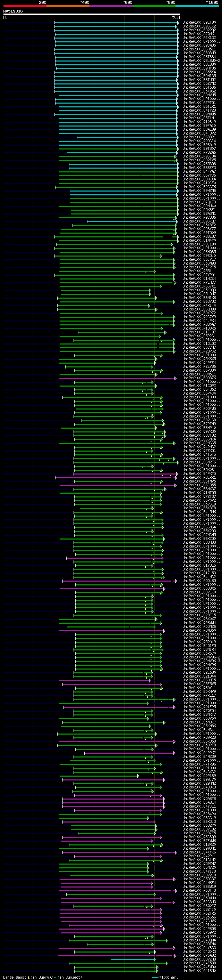Image resolution: width=222 pixels, height=980 pixels.
Task: Click the red 20% identity legend segment
Action: click(25, 6)
